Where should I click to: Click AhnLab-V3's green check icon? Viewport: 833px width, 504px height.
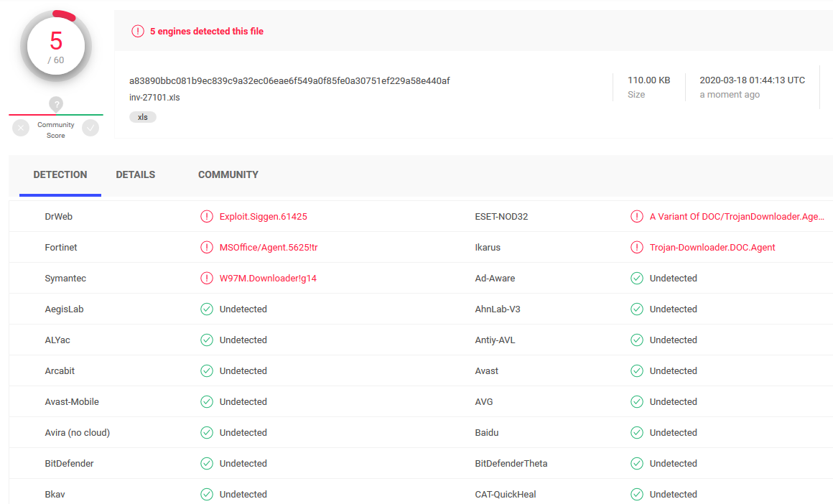point(636,309)
